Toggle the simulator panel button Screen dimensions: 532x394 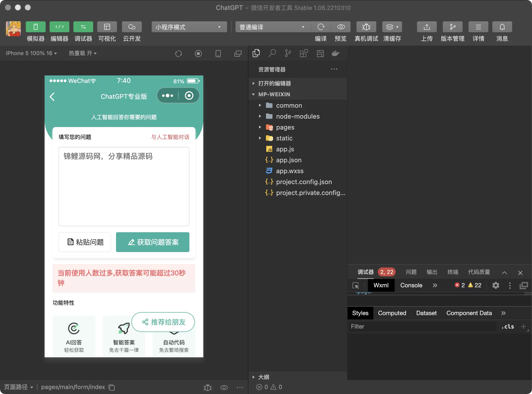point(35,27)
